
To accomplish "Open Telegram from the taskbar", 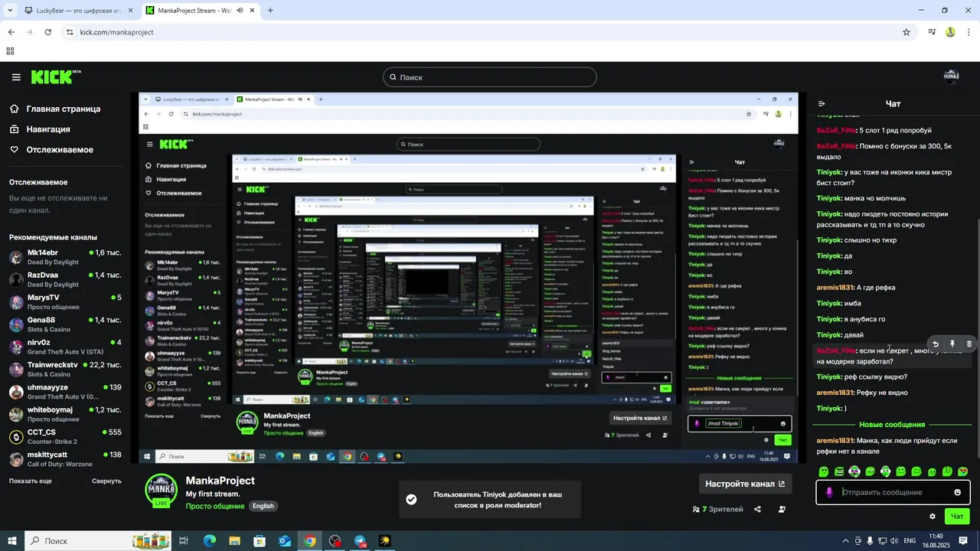I will tap(360, 541).
